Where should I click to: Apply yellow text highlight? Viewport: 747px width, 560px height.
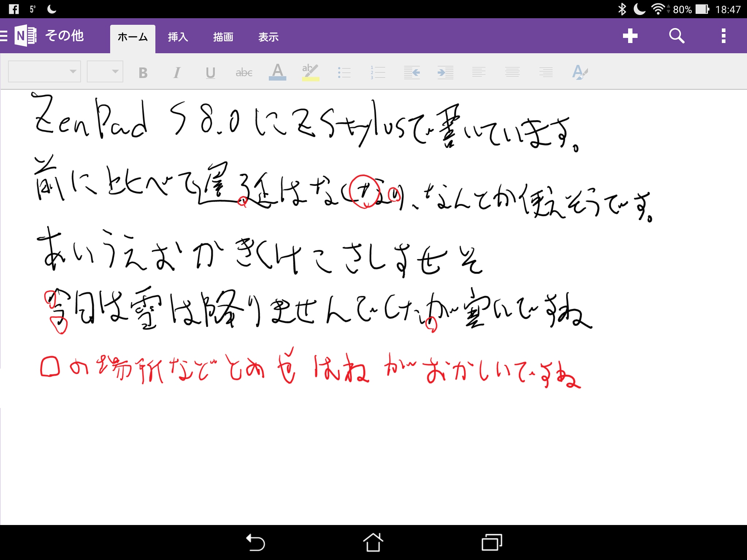click(310, 72)
